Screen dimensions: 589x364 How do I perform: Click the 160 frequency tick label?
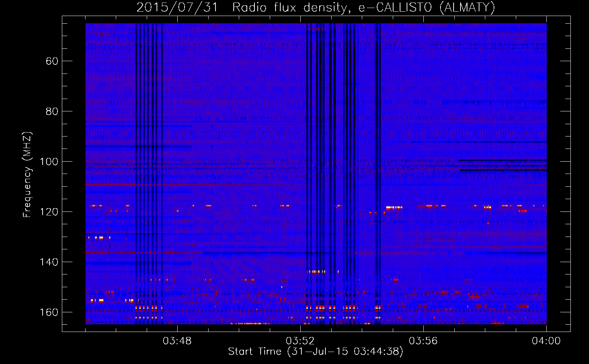click(x=49, y=312)
